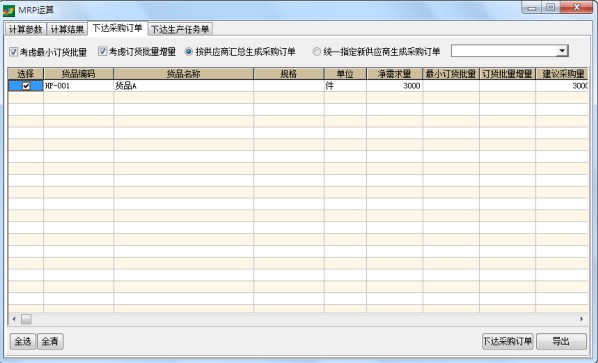The height and width of the screenshot is (363, 598).
Task: Select 统一指定新供应商生成采购订单 radio option
Action: (317, 51)
